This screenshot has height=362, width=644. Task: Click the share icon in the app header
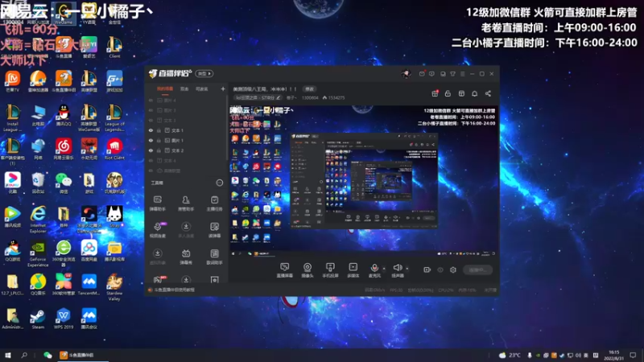pyautogui.click(x=488, y=93)
